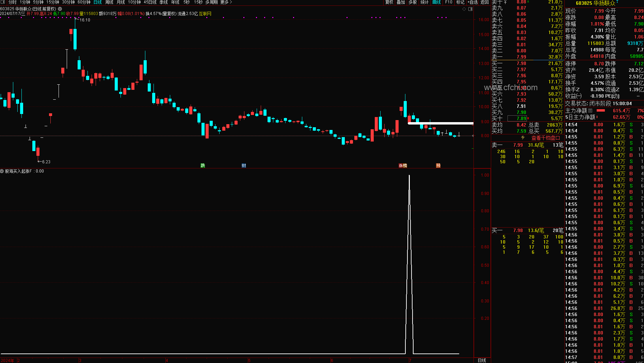Select the 60分钟 period tab

click(84, 2)
